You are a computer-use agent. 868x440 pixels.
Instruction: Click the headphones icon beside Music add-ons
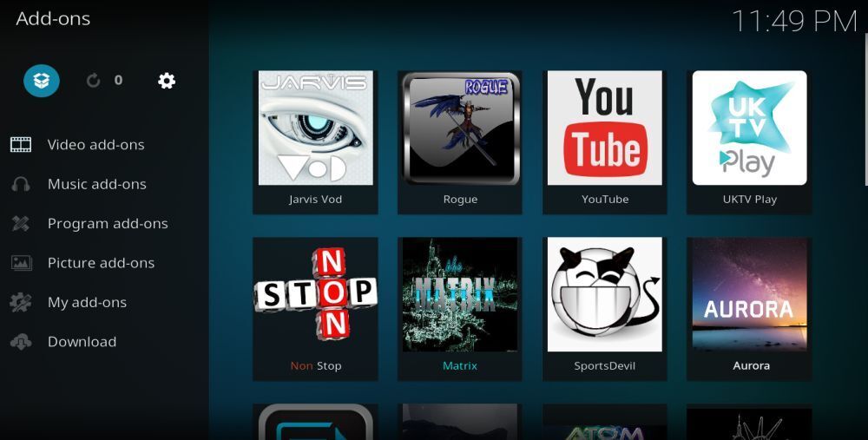point(21,184)
